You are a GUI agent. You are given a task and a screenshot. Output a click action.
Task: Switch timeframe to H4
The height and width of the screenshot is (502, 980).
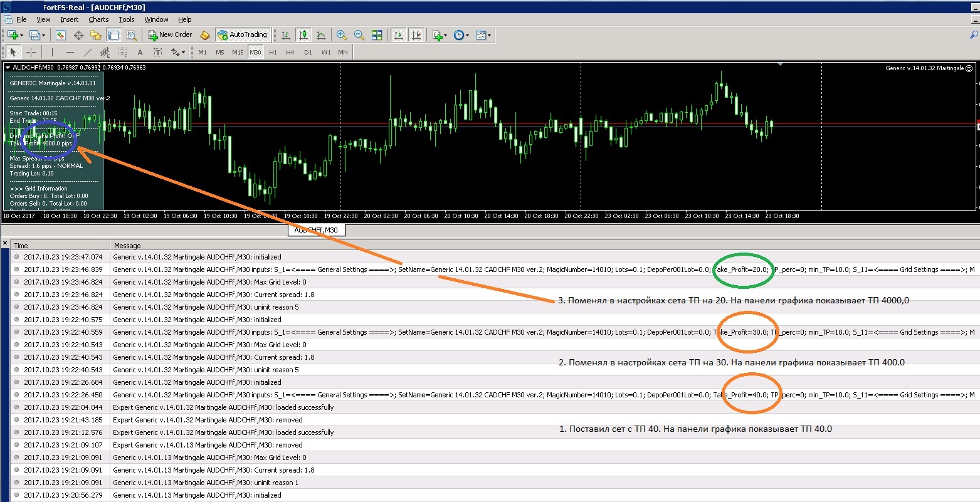pos(290,52)
